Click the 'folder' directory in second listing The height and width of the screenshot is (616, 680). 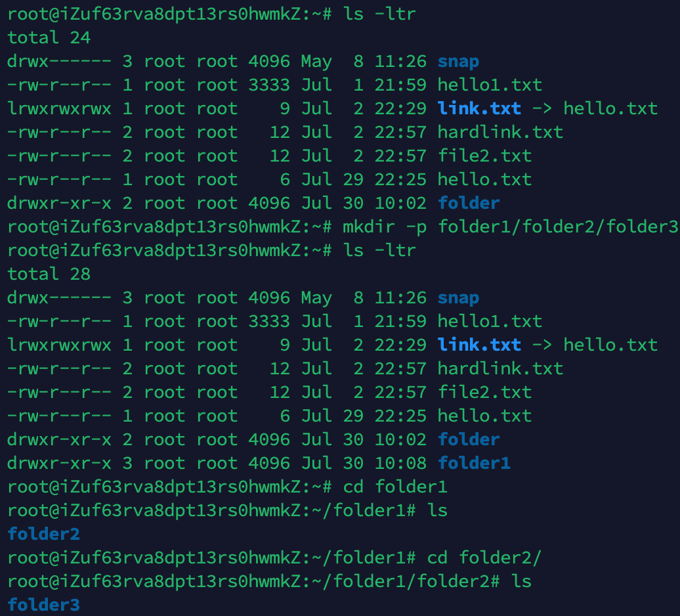tap(469, 439)
